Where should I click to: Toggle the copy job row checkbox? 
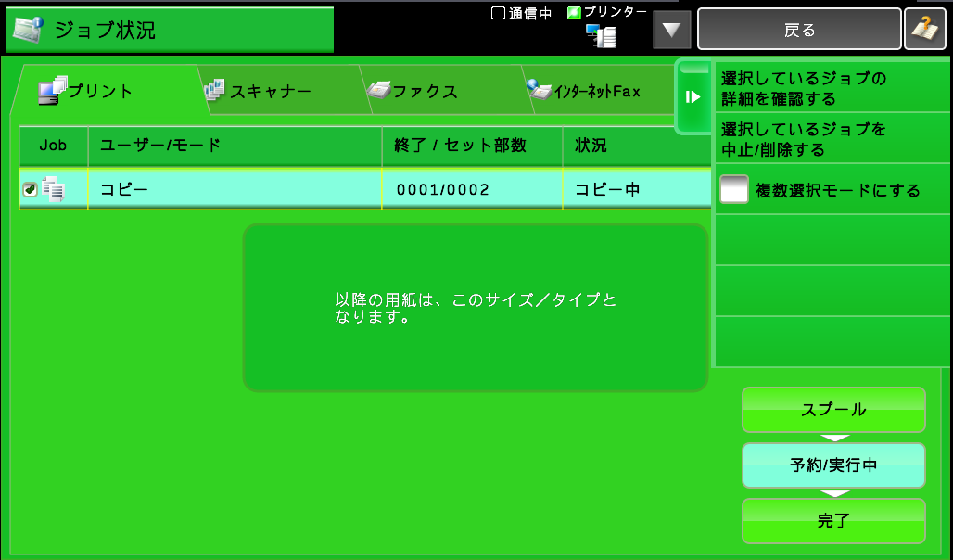[30, 190]
